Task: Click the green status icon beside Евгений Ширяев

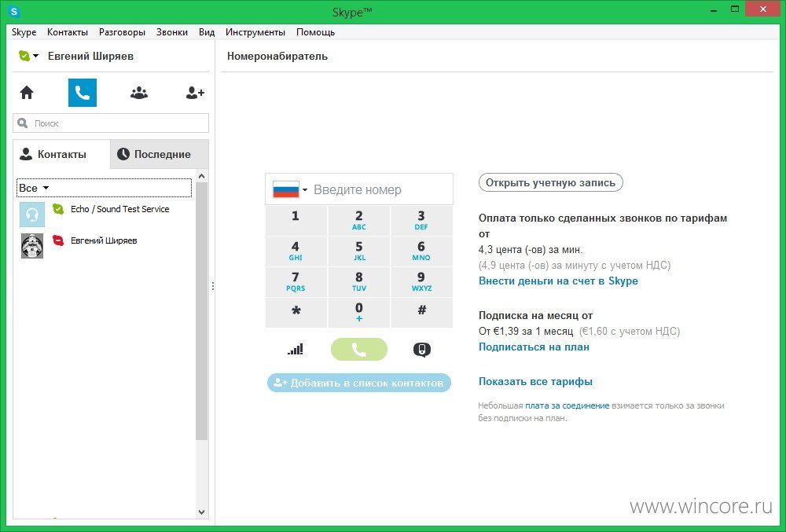Action: (24, 56)
